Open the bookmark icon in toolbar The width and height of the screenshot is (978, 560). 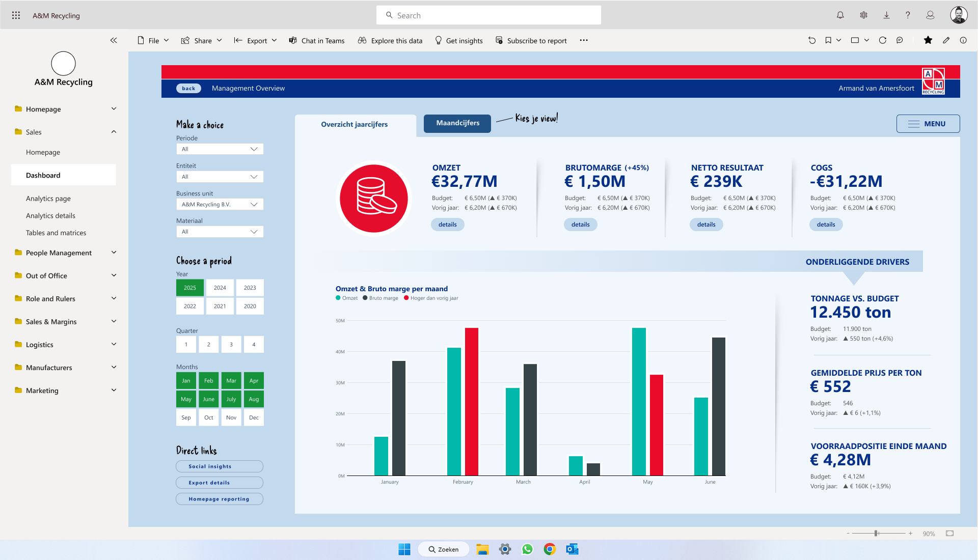(828, 40)
